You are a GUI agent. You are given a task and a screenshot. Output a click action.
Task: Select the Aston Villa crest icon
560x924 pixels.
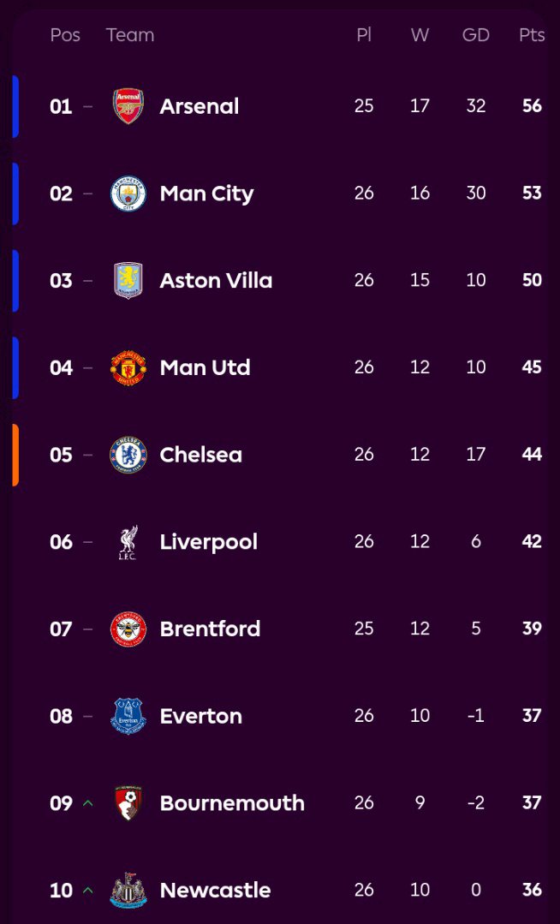[x=128, y=280]
